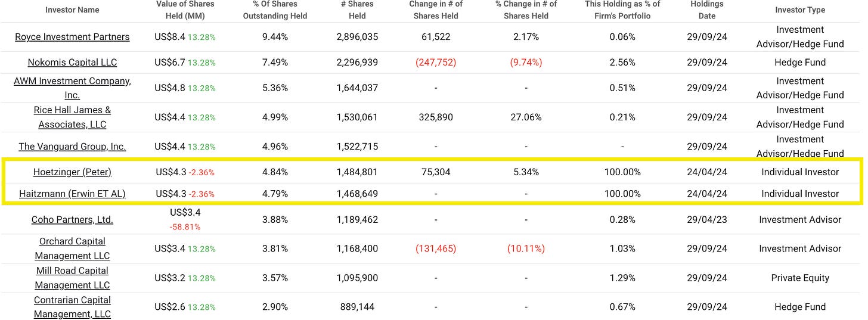Open Hoetzinger (Peter) investor link
The width and height of the screenshot is (868, 320).
point(72,172)
